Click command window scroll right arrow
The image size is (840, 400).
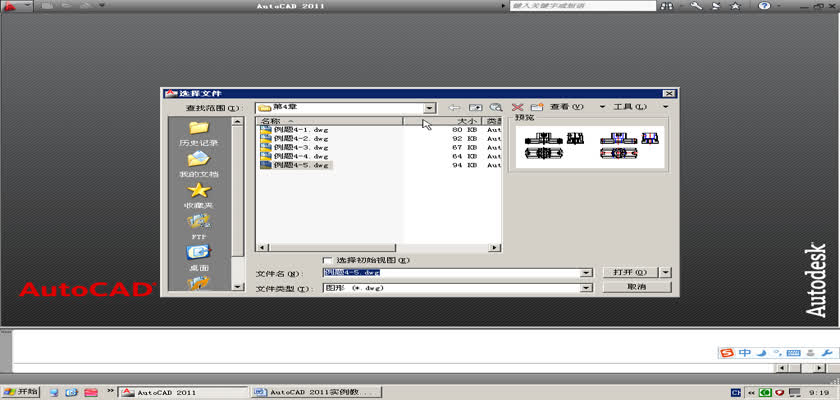(819, 368)
